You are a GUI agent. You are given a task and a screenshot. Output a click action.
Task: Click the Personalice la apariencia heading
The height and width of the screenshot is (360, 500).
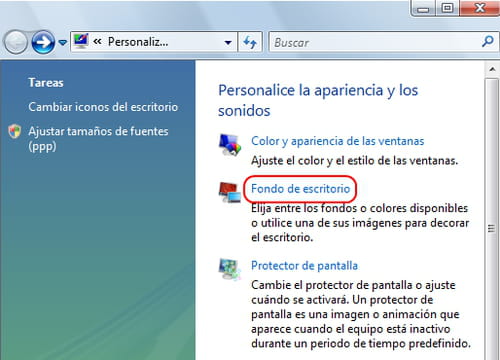318,100
